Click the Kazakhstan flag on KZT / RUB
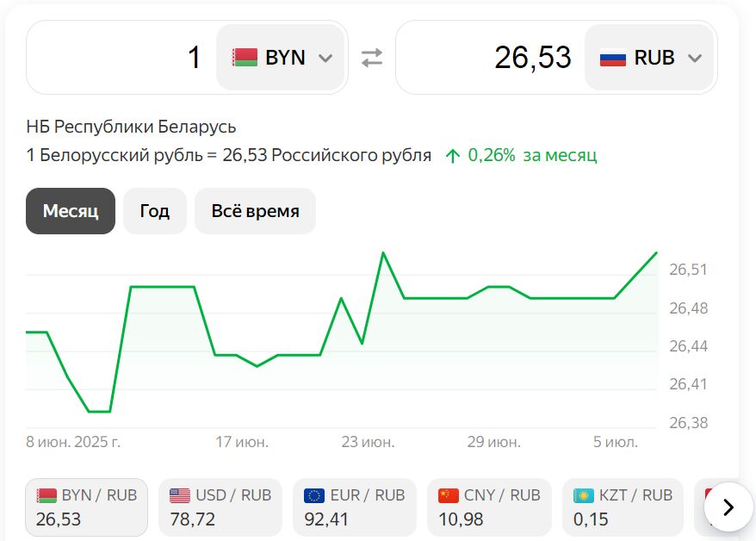The height and width of the screenshot is (541, 756). (x=584, y=495)
